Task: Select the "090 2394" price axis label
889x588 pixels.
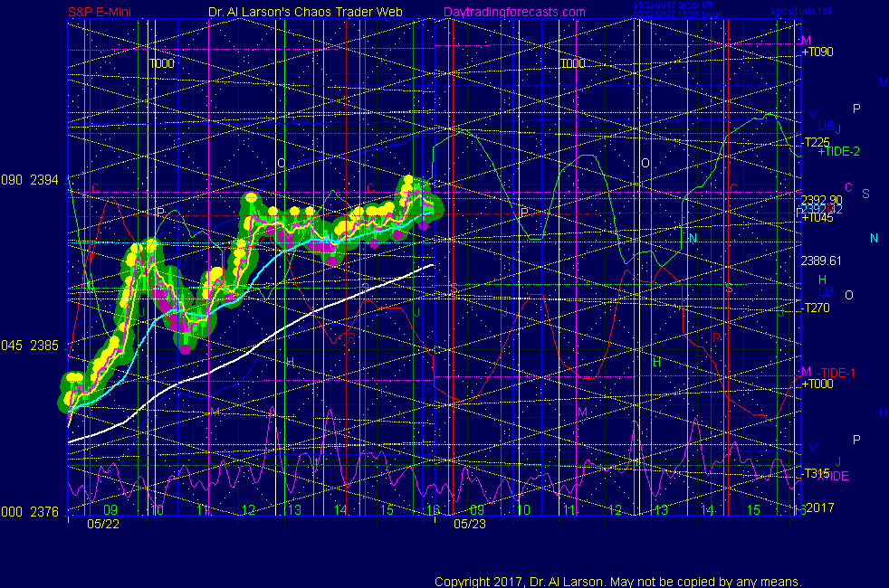Action: (30, 180)
